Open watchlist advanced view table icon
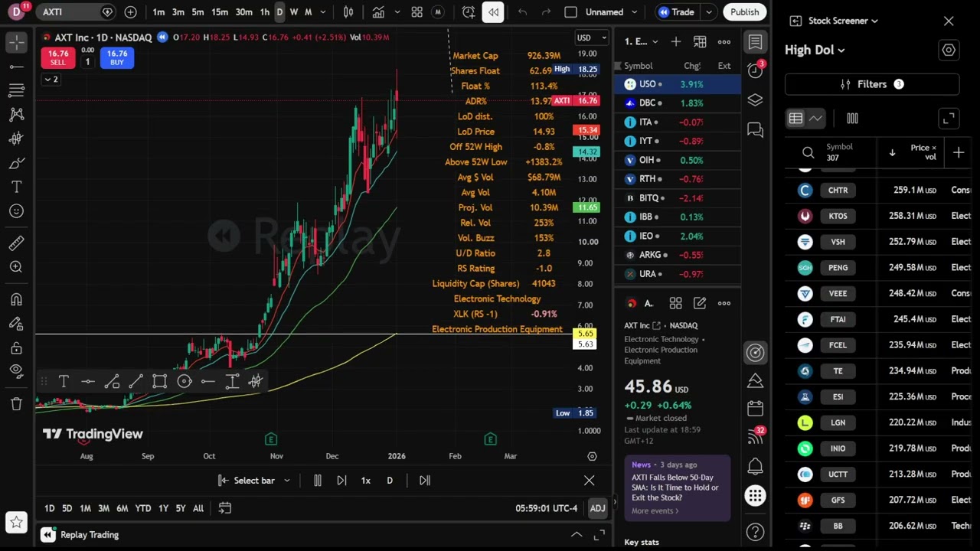This screenshot has height=551, width=980. pyautogui.click(x=700, y=42)
